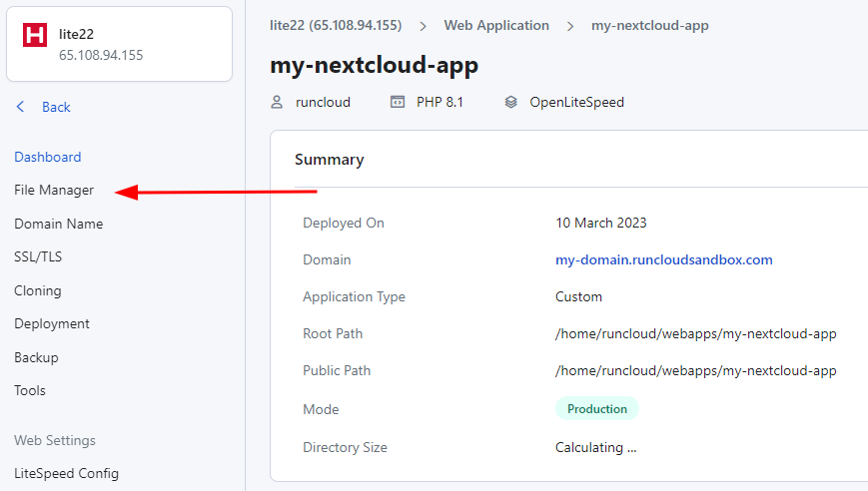Go to Domain Name settings
Screen dimensions: 868x491
(58, 224)
